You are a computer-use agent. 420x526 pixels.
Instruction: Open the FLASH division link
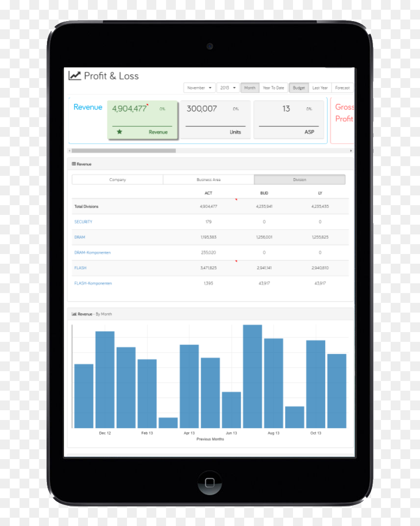click(81, 268)
